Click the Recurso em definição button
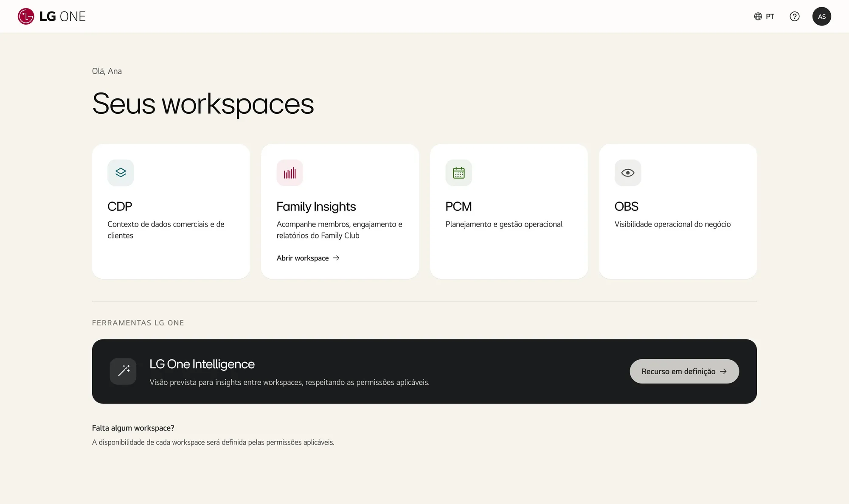The height and width of the screenshot is (504, 849). pyautogui.click(x=684, y=371)
